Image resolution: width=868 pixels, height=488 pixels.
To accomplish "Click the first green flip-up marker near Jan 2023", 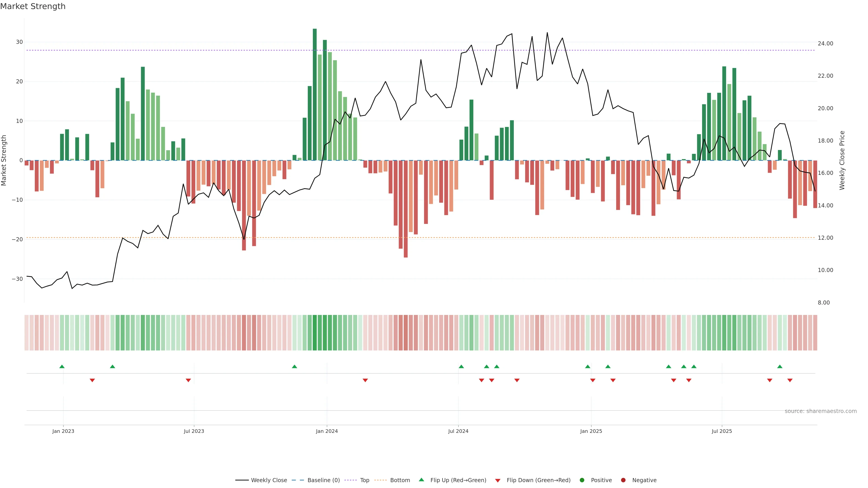I will [x=62, y=366].
